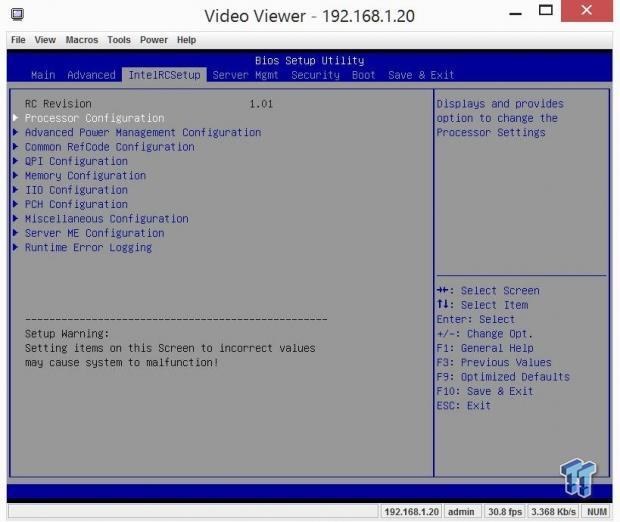The height and width of the screenshot is (522, 620).
Task: Open QPI Configuration submenu
Action: (x=76, y=161)
